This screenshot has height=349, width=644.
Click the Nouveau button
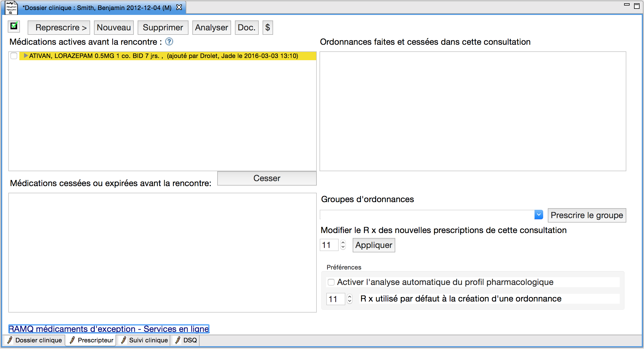[x=114, y=28]
